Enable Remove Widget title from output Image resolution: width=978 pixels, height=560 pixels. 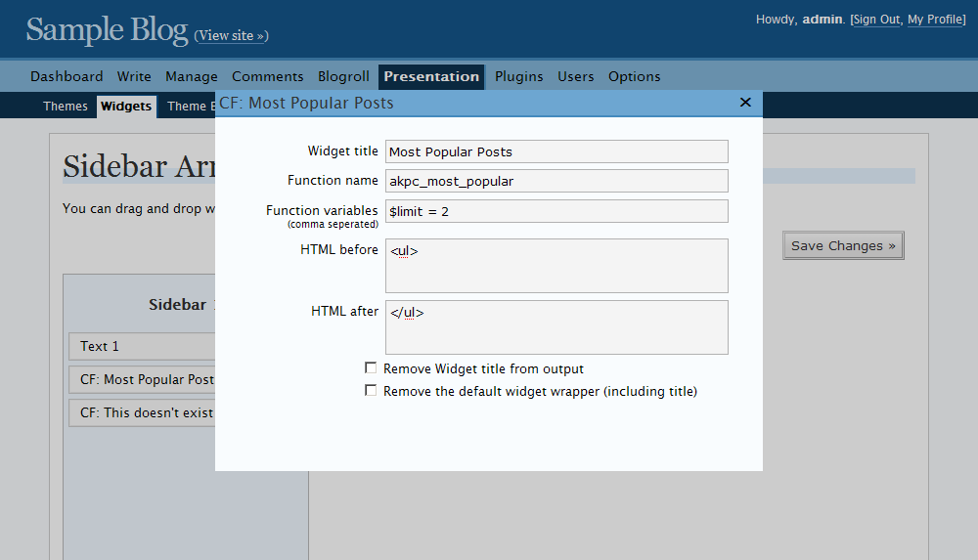[x=371, y=368]
